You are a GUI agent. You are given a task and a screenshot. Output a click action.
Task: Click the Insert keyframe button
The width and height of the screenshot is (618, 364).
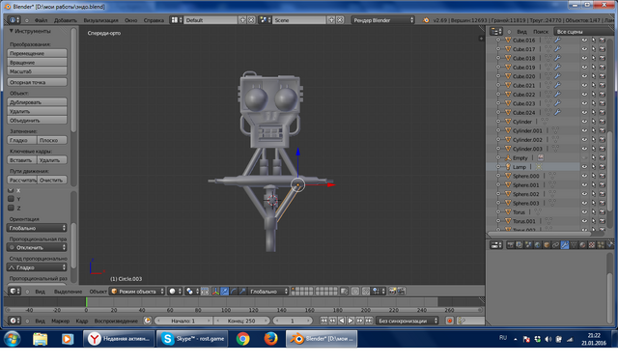pyautogui.click(x=22, y=160)
